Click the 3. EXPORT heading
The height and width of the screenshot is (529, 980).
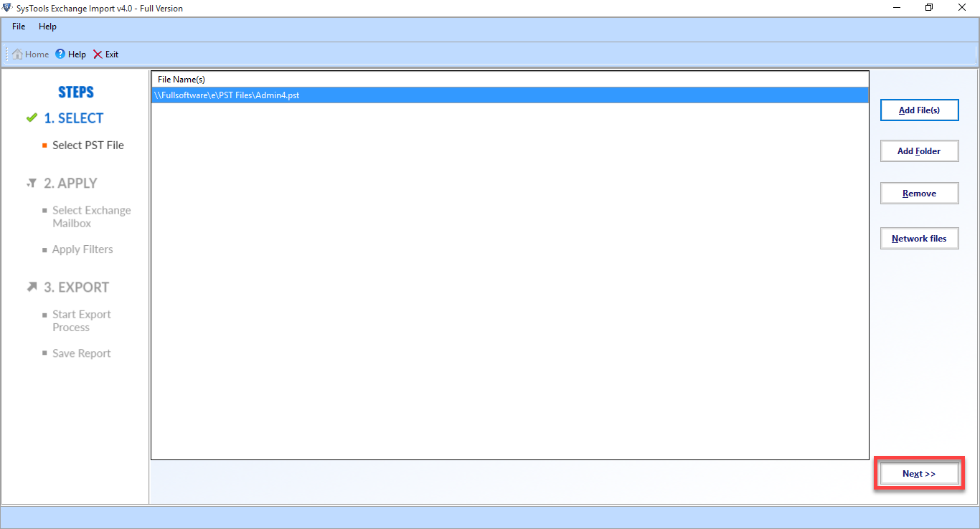(76, 287)
